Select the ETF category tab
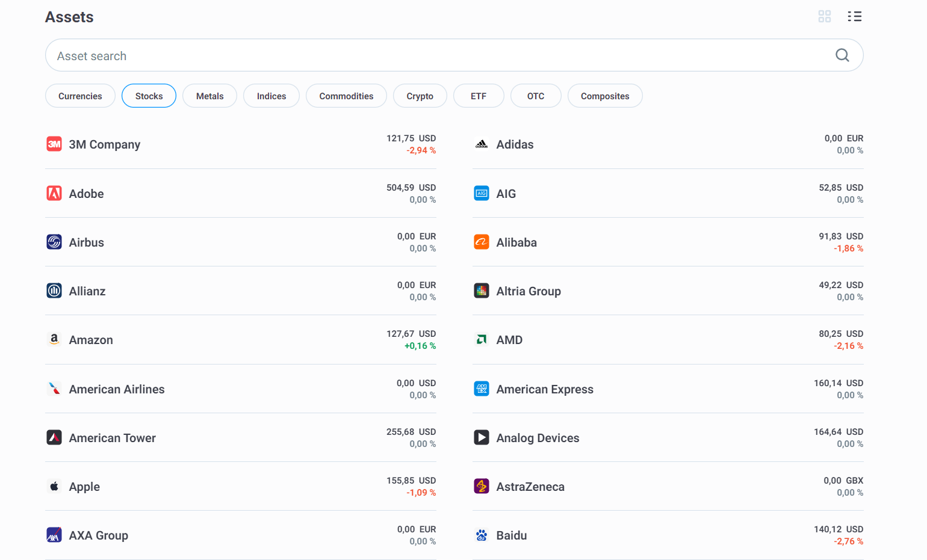927x560 pixels. pyautogui.click(x=479, y=96)
